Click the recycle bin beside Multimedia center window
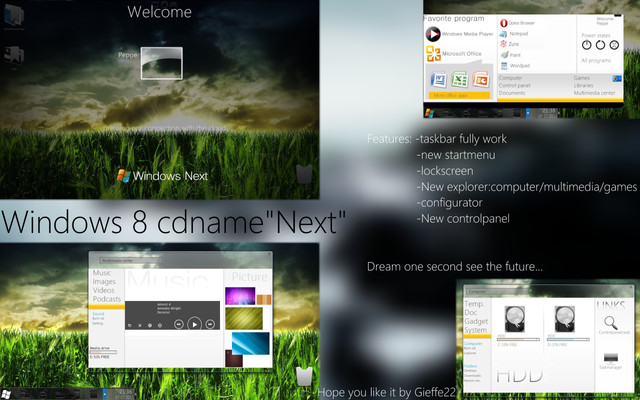Screen dimensions: 640x400 pyautogui.click(x=304, y=376)
